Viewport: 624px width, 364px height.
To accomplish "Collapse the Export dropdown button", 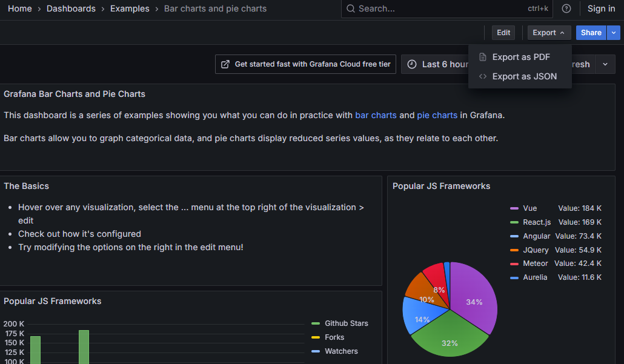I will tap(548, 33).
